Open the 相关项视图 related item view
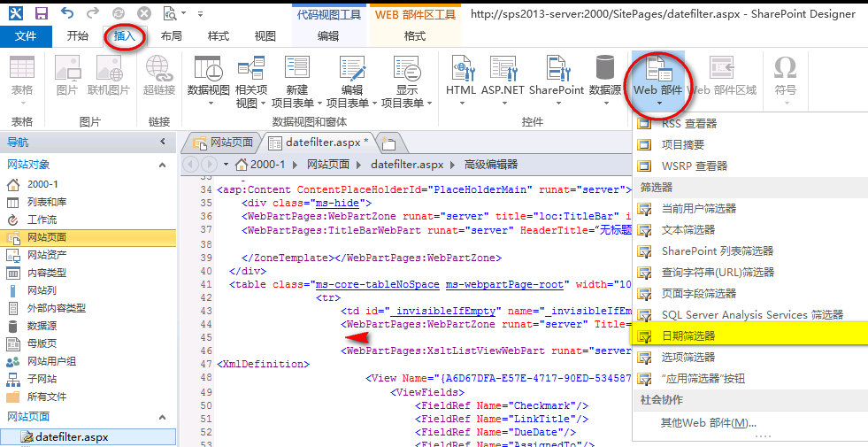This screenshot has width=868, height=447. 250,81
